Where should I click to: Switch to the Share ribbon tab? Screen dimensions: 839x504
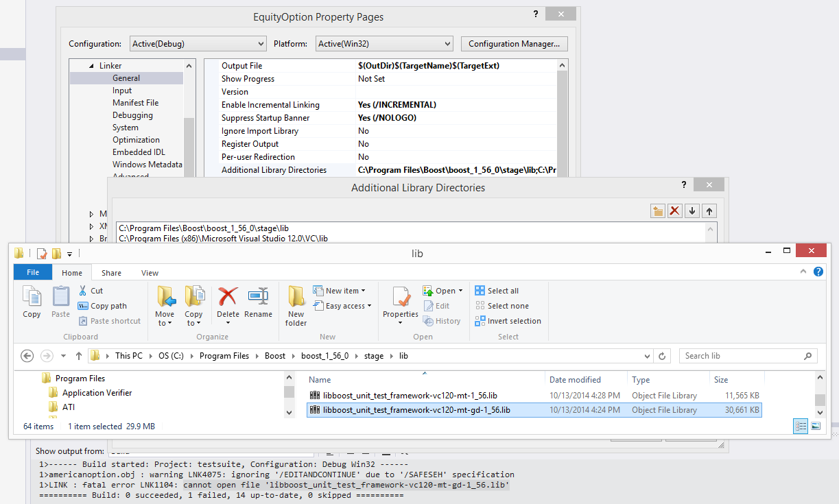[x=111, y=273]
